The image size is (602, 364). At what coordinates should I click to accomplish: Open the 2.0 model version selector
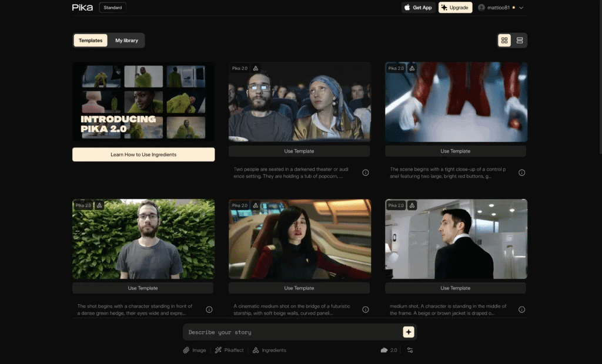pyautogui.click(x=389, y=350)
